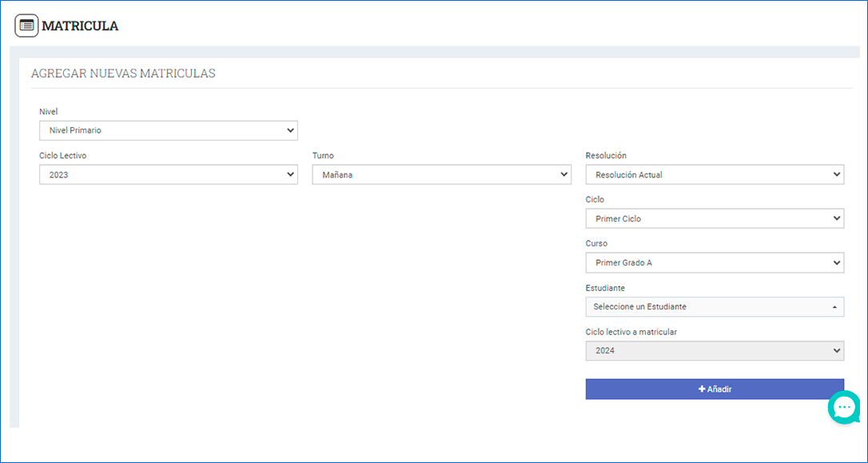This screenshot has height=463, width=868.
Task: Click the AGREGAR NUEVAS MATRICULAS heading
Action: point(123,73)
